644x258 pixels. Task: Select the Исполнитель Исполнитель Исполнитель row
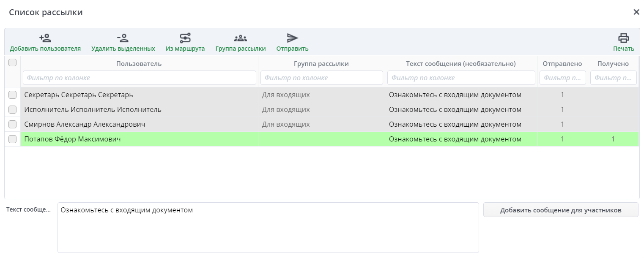[x=93, y=110]
